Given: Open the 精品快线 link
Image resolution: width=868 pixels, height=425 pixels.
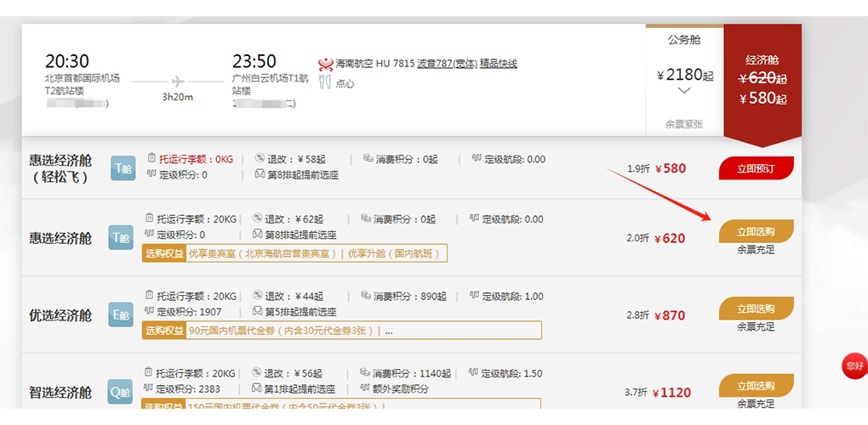Looking at the screenshot, I should pyautogui.click(x=498, y=64).
